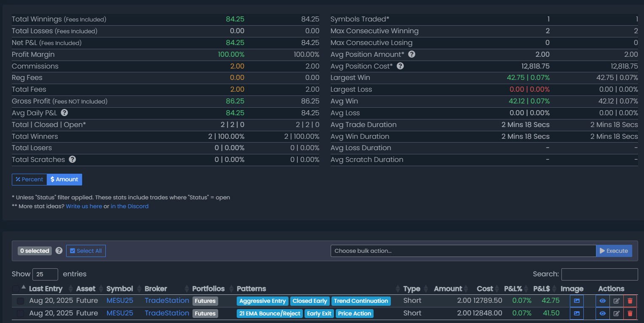
Task: Switch stats to Amount view
Action: pyautogui.click(x=64, y=180)
